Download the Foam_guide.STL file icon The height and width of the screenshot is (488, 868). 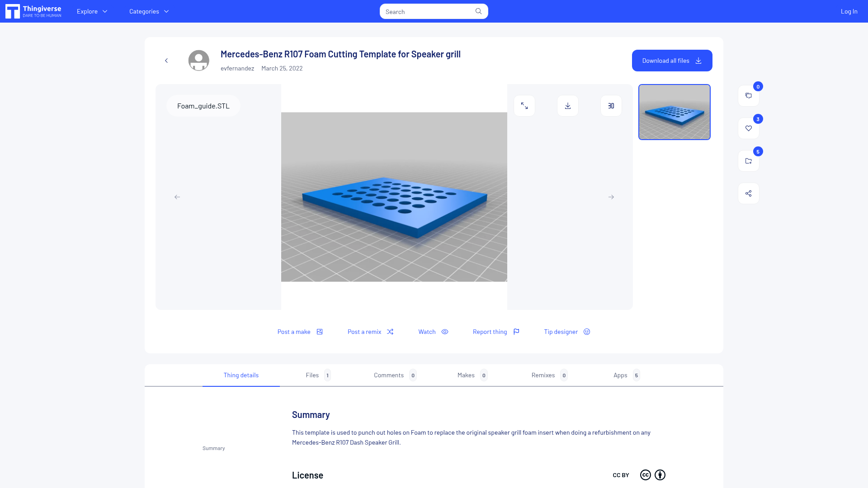568,106
